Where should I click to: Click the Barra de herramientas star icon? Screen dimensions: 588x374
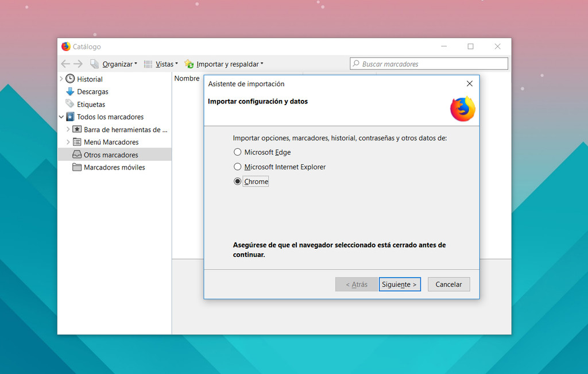[77, 129]
